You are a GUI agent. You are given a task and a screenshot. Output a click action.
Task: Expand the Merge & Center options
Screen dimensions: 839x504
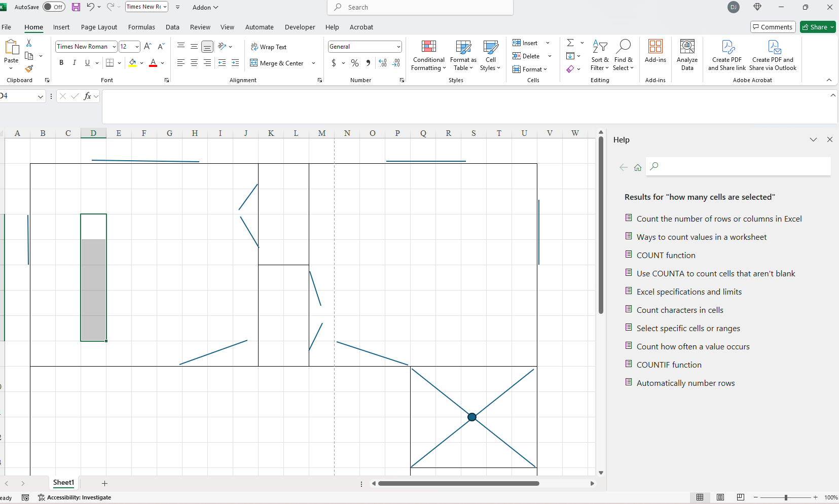tap(313, 63)
